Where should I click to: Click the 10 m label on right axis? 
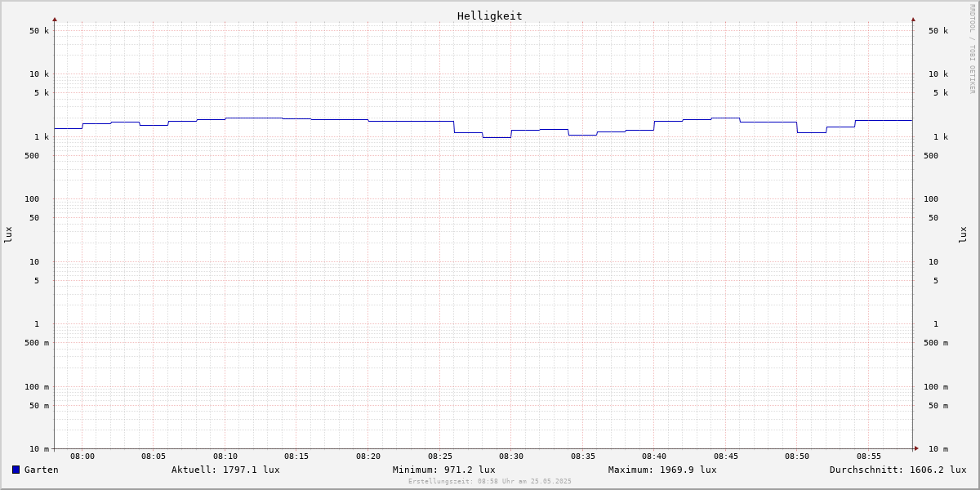pyautogui.click(x=938, y=449)
